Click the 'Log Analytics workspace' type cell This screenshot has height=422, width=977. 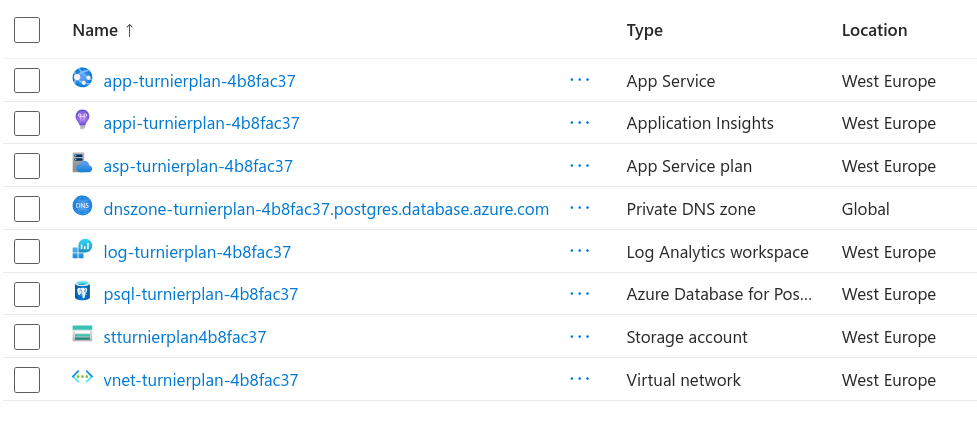click(717, 252)
